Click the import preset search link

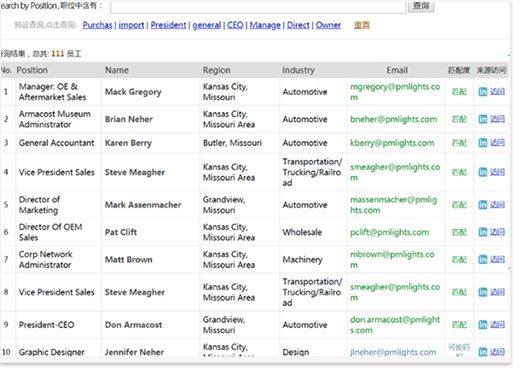131,25
